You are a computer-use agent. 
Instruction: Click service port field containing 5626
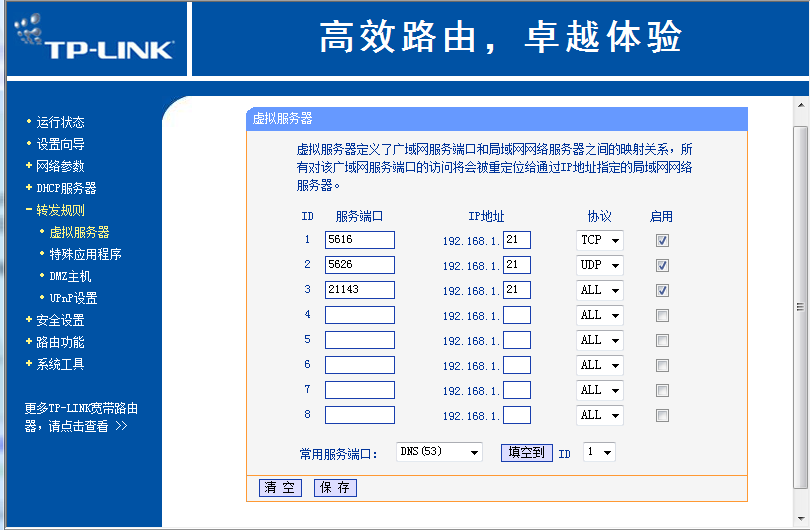pos(360,265)
